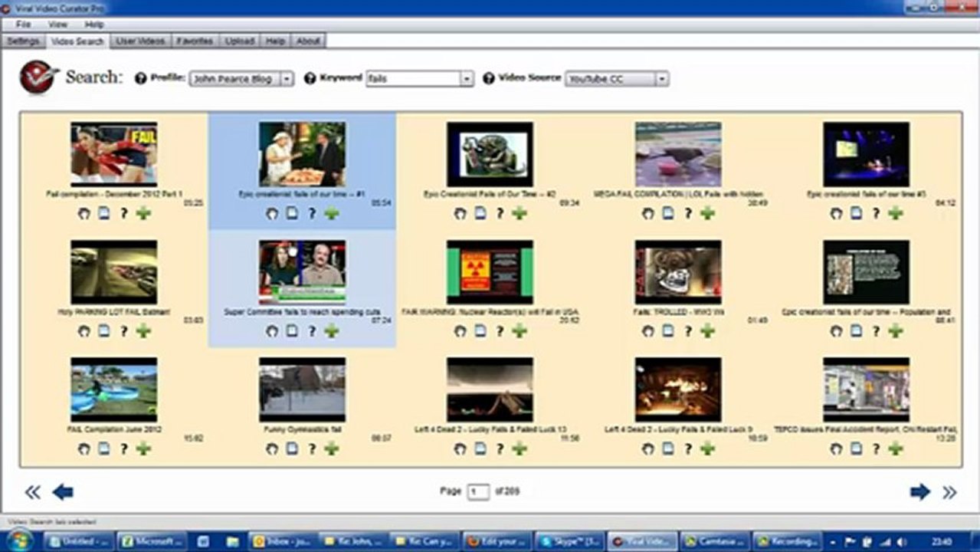
Task: Click question mark under Lucky Fails & Failed Luck 13
Action: (x=500, y=449)
